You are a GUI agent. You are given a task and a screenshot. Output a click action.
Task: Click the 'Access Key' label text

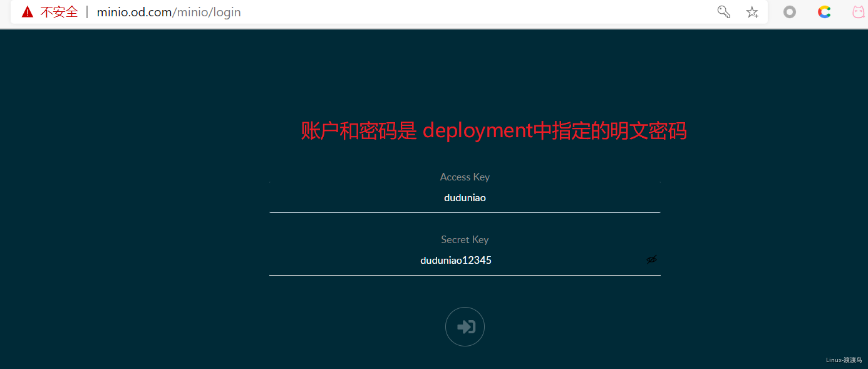tap(465, 177)
